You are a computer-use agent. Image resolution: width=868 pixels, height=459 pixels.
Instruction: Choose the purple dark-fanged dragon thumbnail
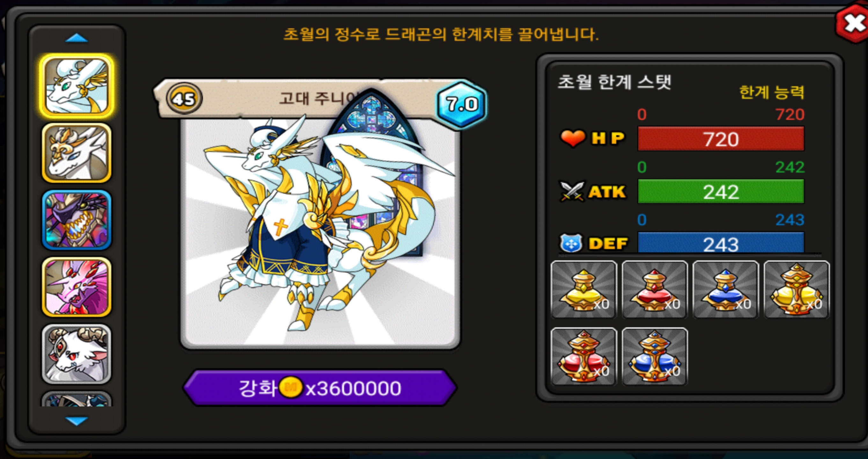point(77,220)
